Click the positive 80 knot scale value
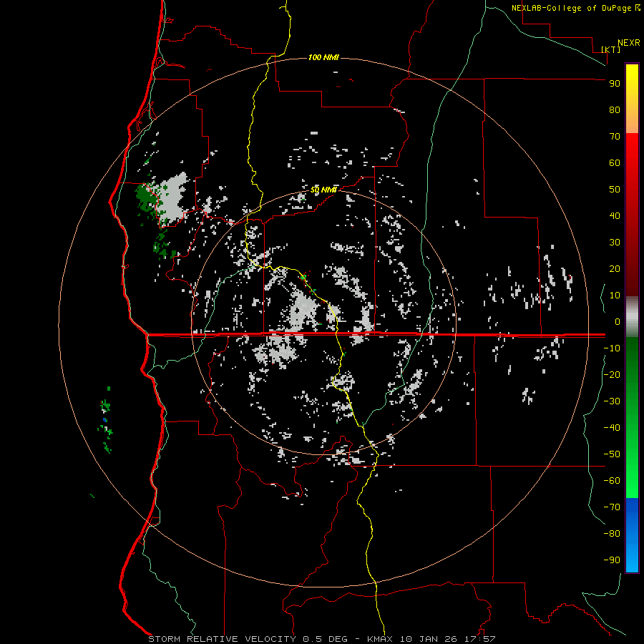The height and width of the screenshot is (644, 644). (x=615, y=109)
